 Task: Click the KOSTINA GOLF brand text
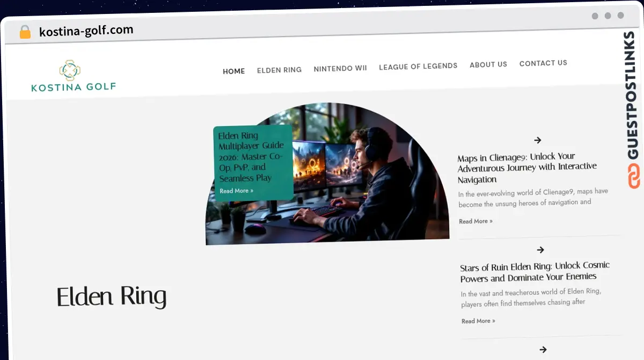pyautogui.click(x=74, y=87)
